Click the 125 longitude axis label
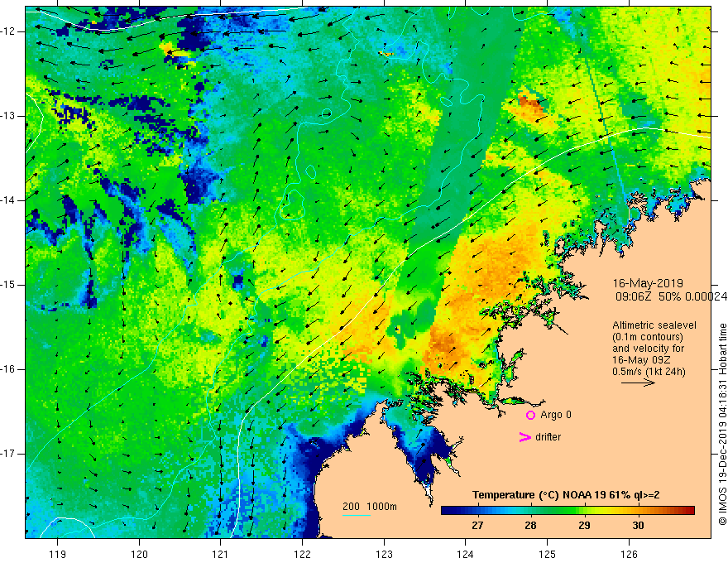Screen dimensions: 728x563 (548, 554)
